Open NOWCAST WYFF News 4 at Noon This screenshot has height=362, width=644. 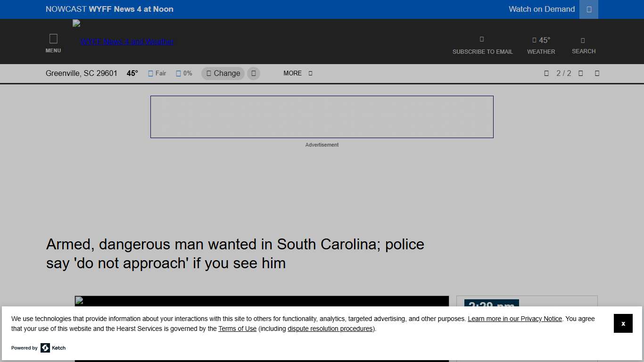109,9
